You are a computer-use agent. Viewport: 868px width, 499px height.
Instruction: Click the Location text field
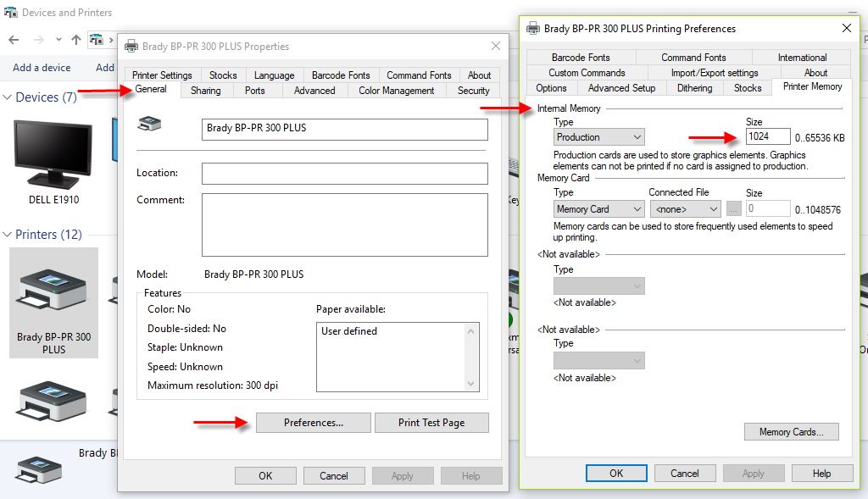344,174
